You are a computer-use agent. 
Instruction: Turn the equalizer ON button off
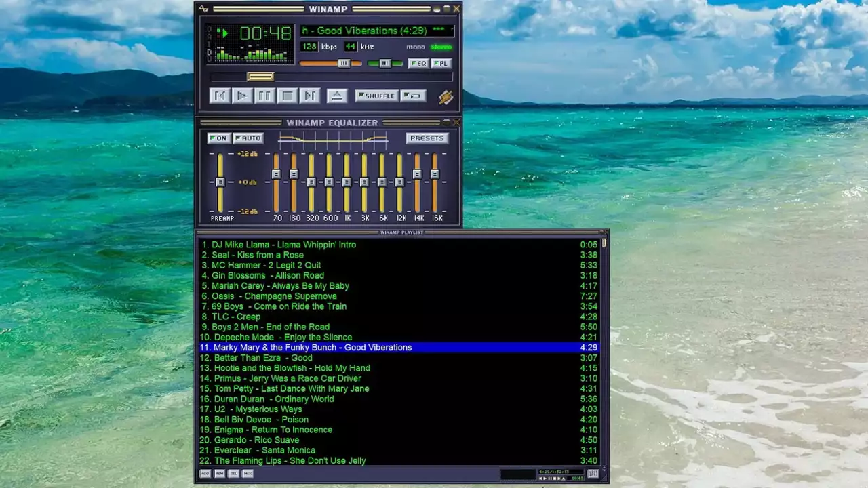pos(218,138)
